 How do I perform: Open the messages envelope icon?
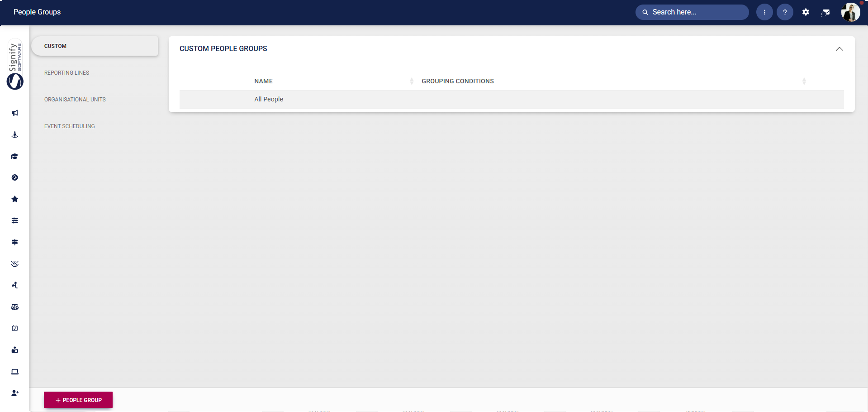(x=825, y=13)
